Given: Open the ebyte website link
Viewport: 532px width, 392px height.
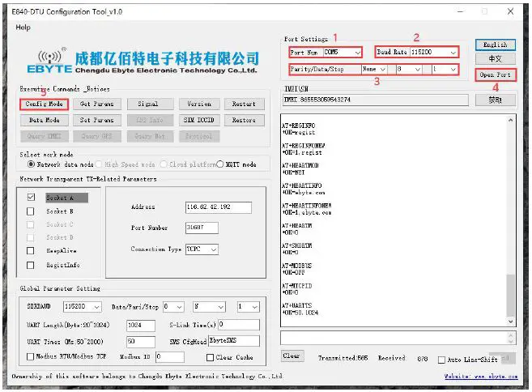Looking at the screenshot, I should (481, 377).
